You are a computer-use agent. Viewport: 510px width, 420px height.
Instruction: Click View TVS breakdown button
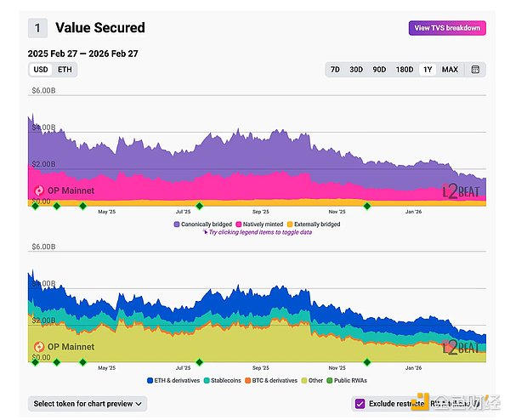(x=447, y=28)
